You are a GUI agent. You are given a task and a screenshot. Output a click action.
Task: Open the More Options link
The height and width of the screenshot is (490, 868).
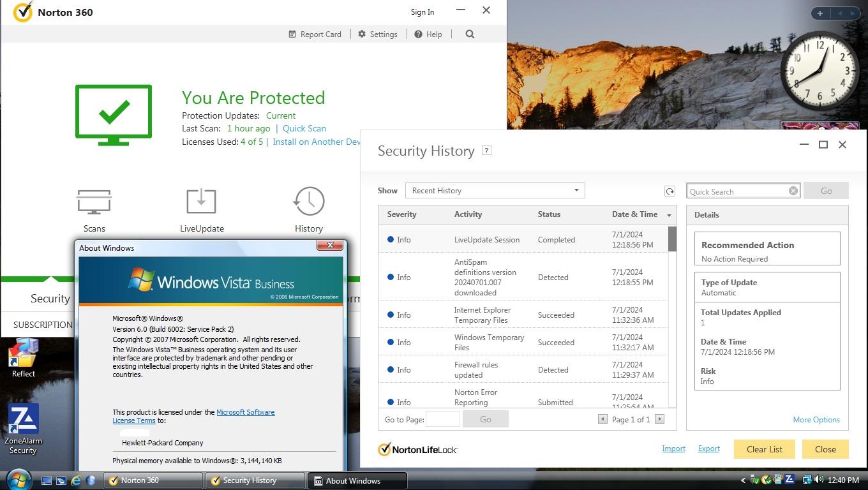coord(816,420)
